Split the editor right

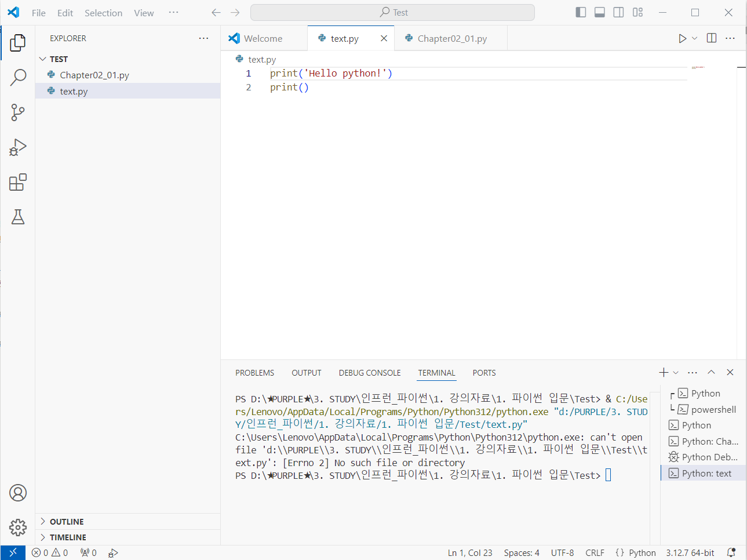tap(712, 38)
